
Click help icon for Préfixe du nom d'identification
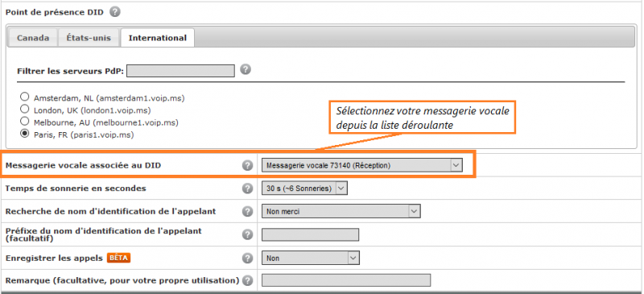tap(247, 234)
